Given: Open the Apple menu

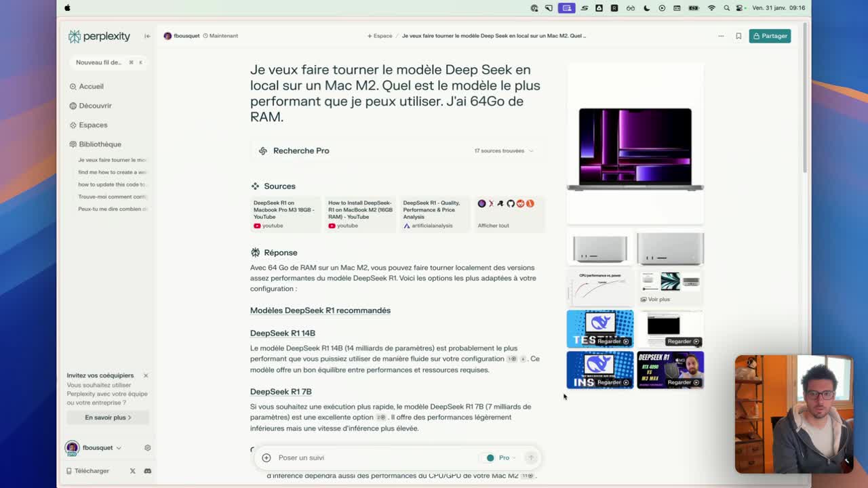Looking at the screenshot, I should pos(67,8).
